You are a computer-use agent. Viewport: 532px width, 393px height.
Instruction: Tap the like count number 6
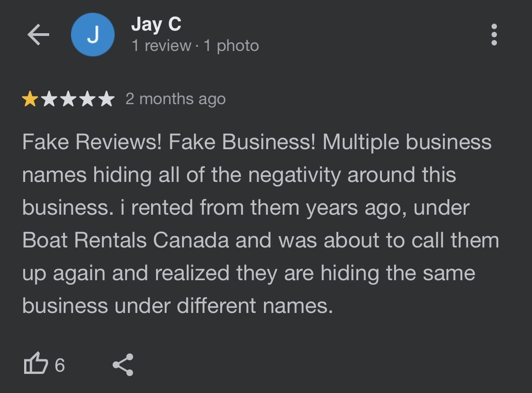pyautogui.click(x=60, y=365)
